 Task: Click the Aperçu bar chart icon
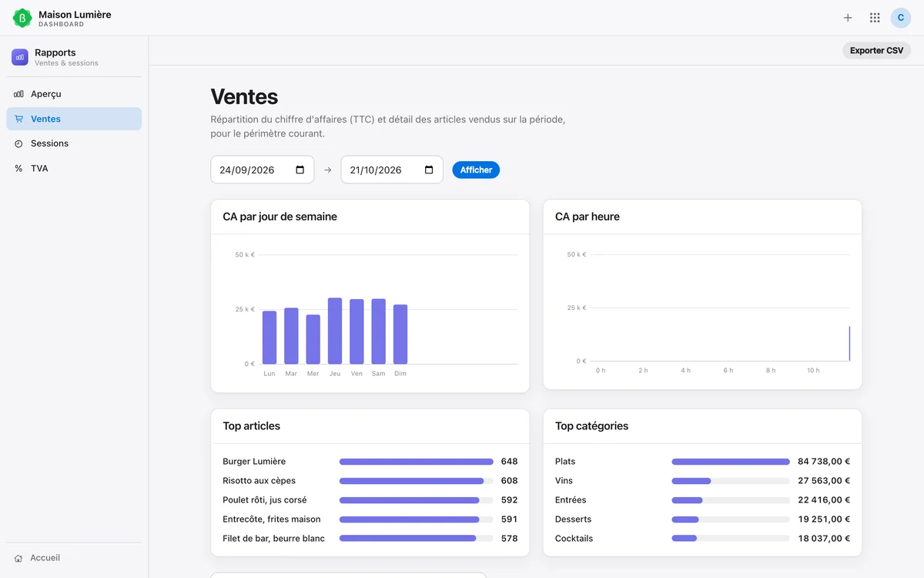(18, 94)
